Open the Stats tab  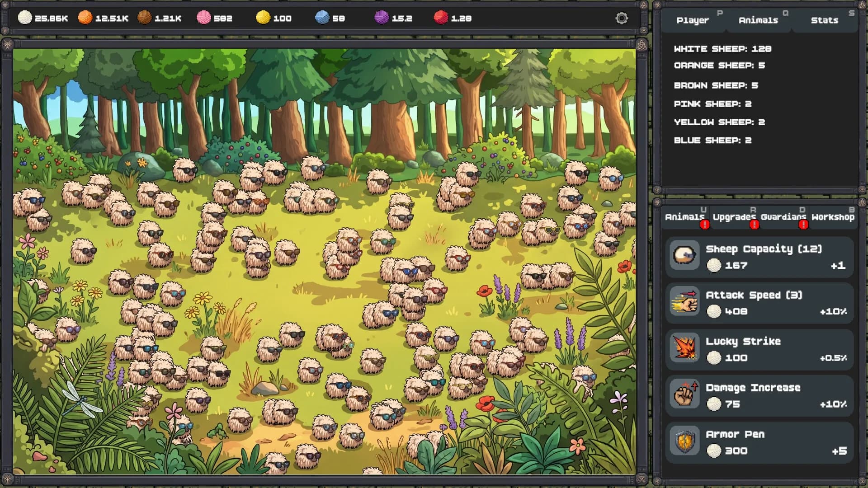(824, 20)
